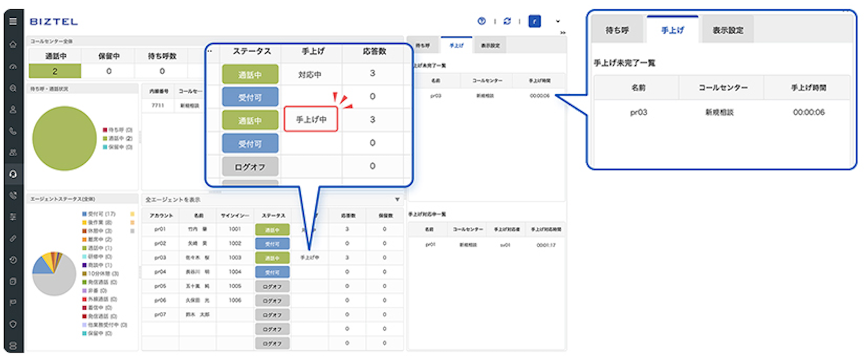Click the green waiting-call pie chart

coord(64,138)
